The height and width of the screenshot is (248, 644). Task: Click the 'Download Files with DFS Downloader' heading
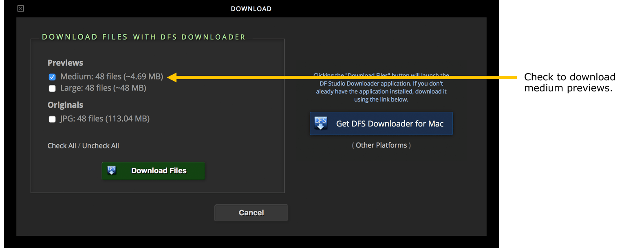coord(144,37)
